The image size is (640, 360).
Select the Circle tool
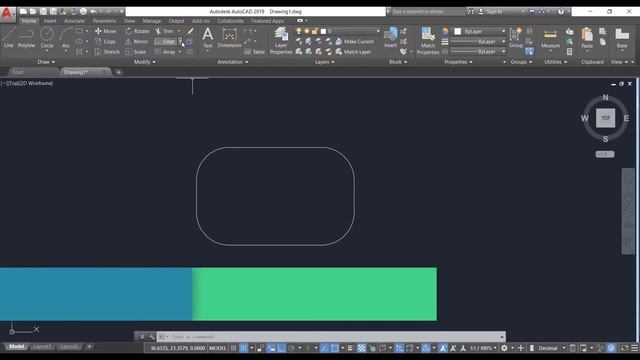coord(47,38)
